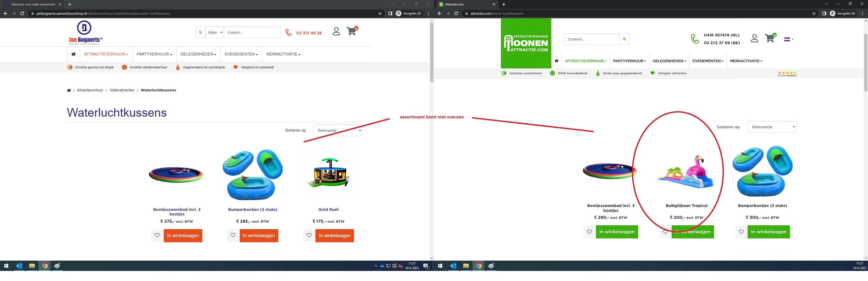Add Bumperbootjes to wishlist on Jan Bogaerts site
The image size is (868, 281).
pos(233,235)
